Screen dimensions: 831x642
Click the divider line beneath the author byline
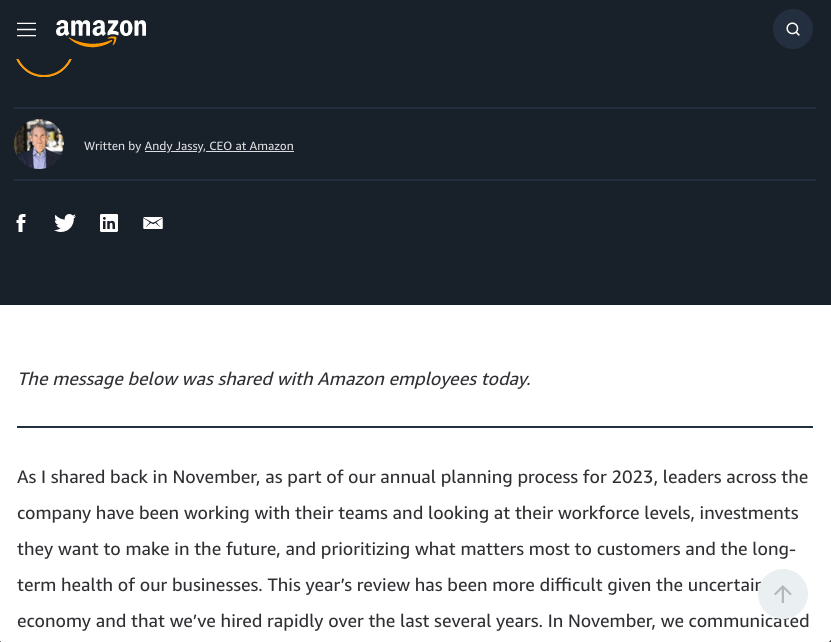[415, 180]
